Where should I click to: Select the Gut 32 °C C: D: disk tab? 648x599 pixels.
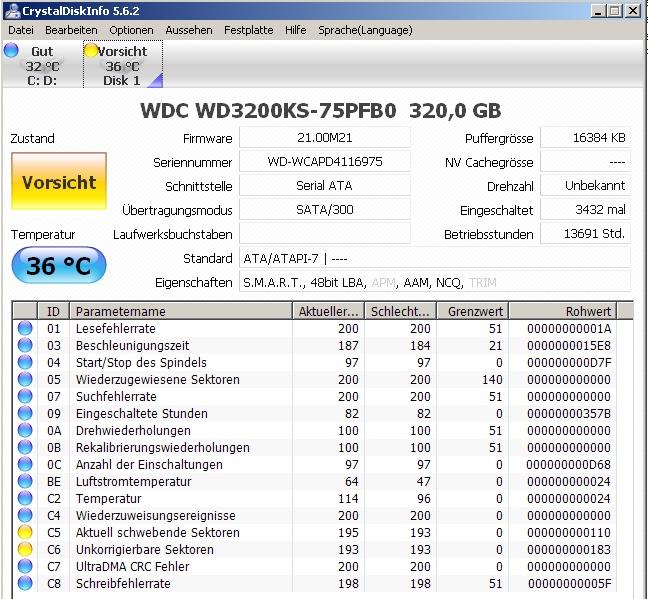[42, 64]
